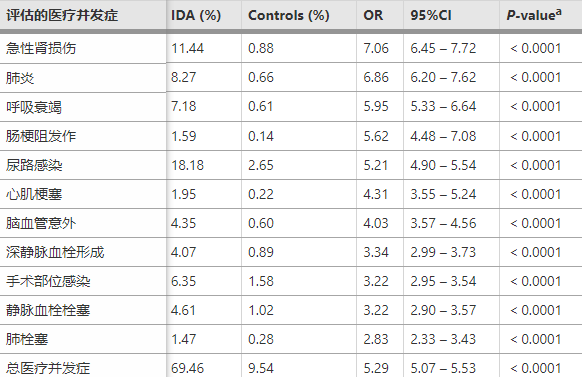Click the 总医疗并发症 row label

(48, 368)
